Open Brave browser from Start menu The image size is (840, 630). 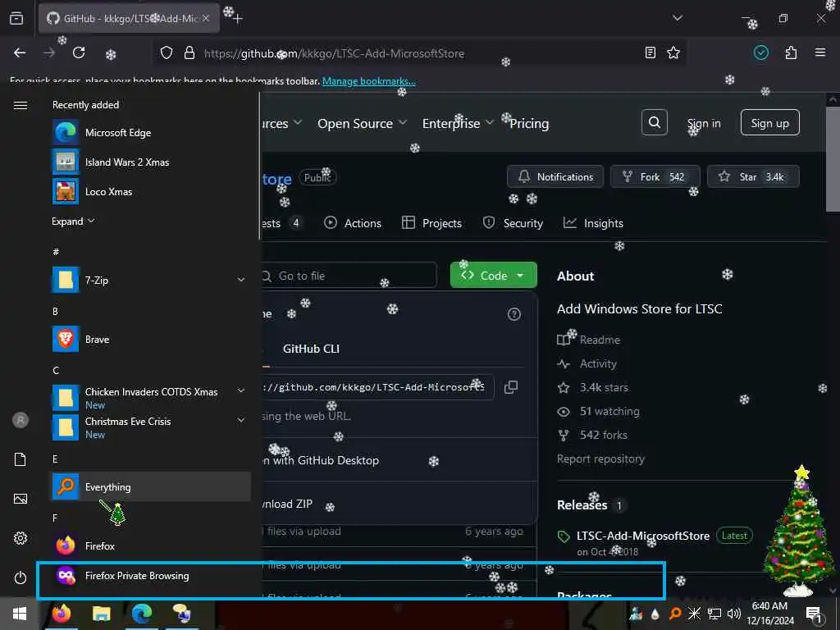coord(151,339)
